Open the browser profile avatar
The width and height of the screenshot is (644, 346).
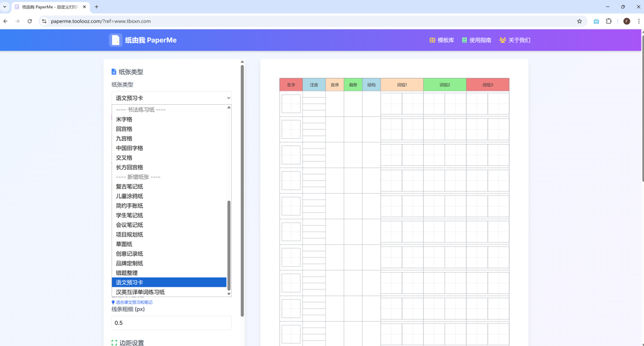tap(626, 21)
